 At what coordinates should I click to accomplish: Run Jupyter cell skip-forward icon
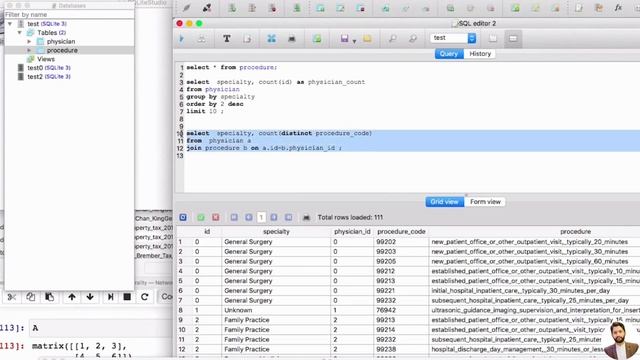110,297
